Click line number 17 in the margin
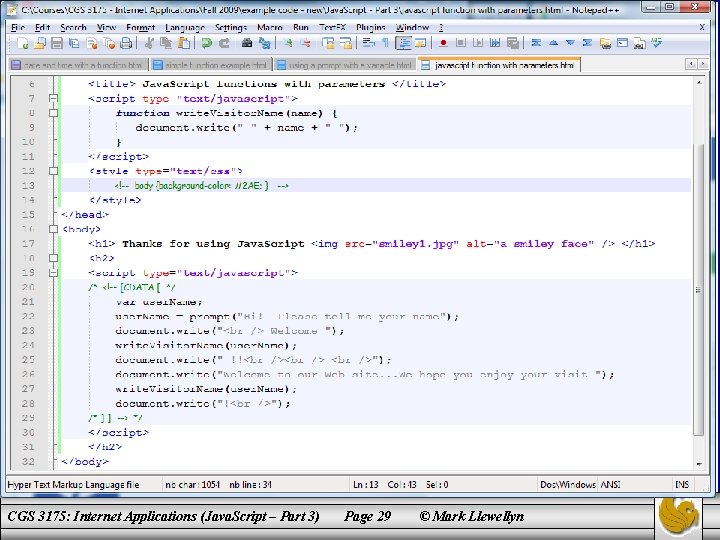 click(28, 243)
